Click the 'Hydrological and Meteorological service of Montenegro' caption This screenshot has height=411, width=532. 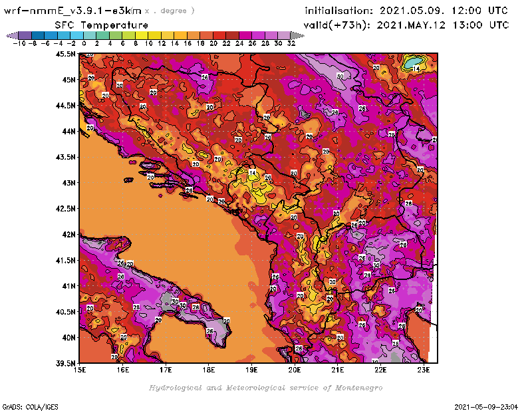(265, 388)
